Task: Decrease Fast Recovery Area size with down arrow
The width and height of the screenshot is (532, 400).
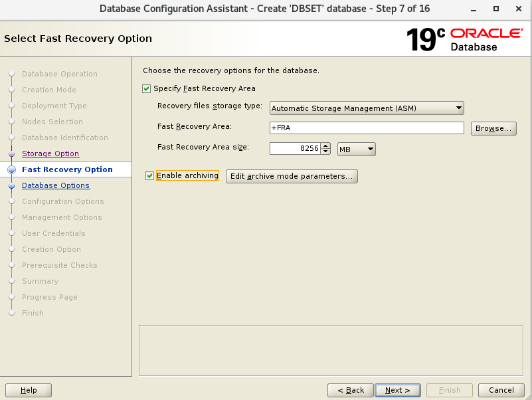Action: point(325,151)
